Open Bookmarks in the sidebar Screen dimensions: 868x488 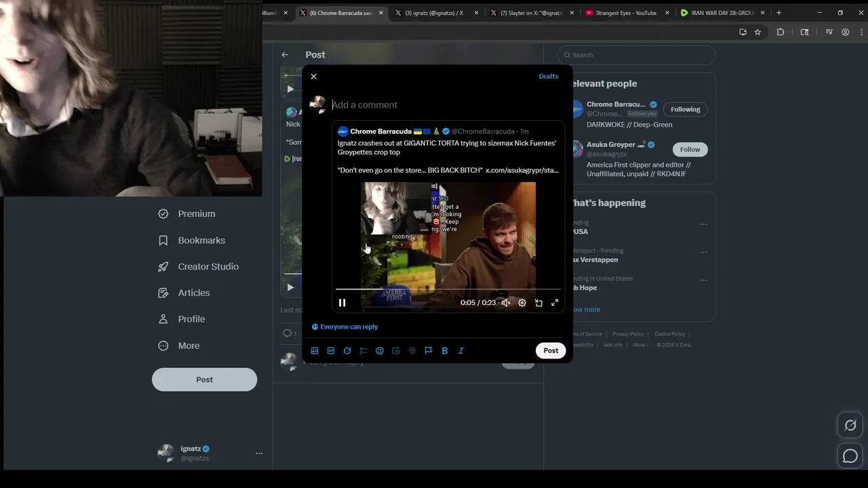191,241
